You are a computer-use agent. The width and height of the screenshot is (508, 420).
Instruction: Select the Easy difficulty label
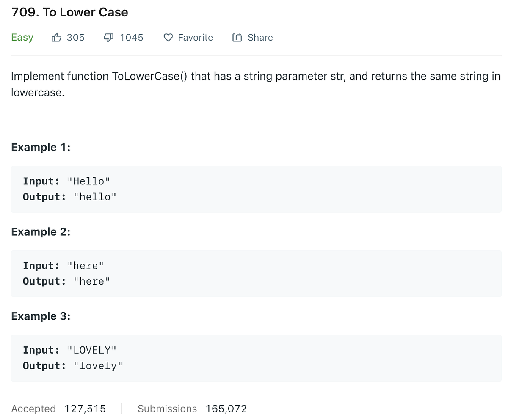pos(22,37)
